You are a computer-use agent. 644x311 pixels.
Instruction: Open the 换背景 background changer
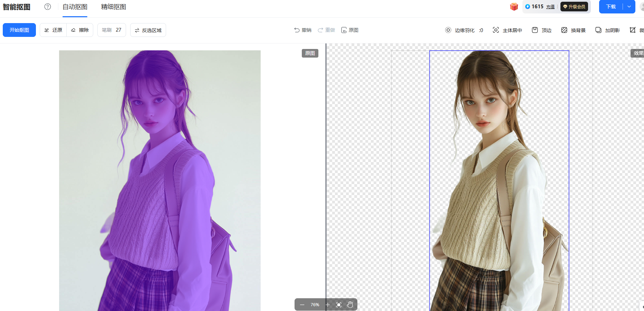tap(574, 30)
